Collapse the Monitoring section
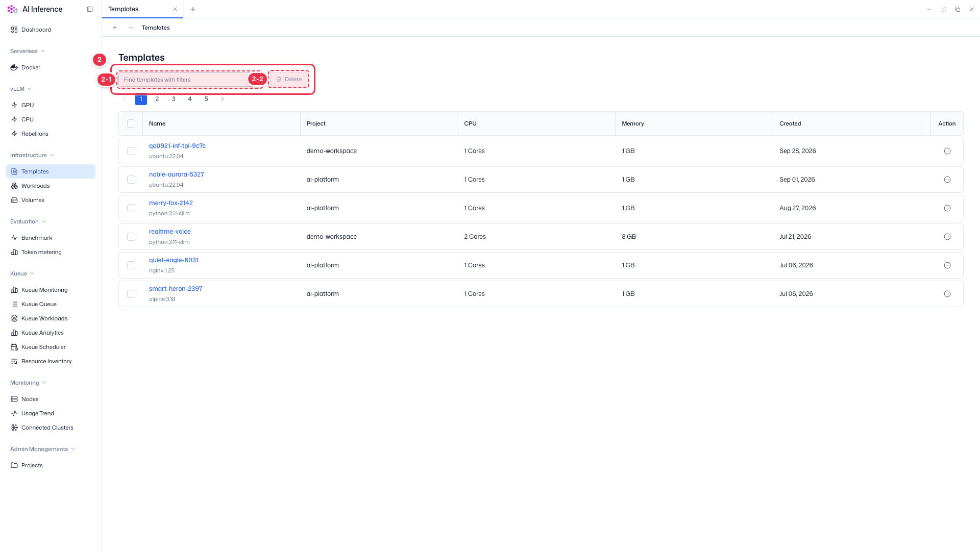This screenshot has height=551, width=980. (29, 383)
